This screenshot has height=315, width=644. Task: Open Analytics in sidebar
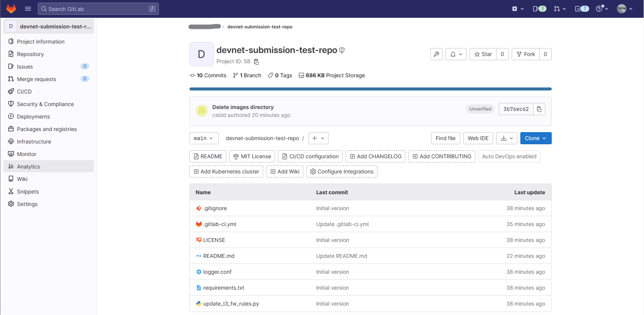[x=49, y=167]
